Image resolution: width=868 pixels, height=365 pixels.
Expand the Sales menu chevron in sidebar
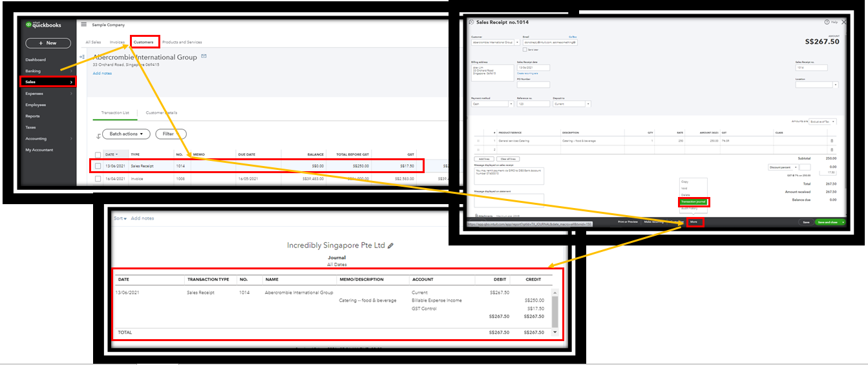(71, 82)
